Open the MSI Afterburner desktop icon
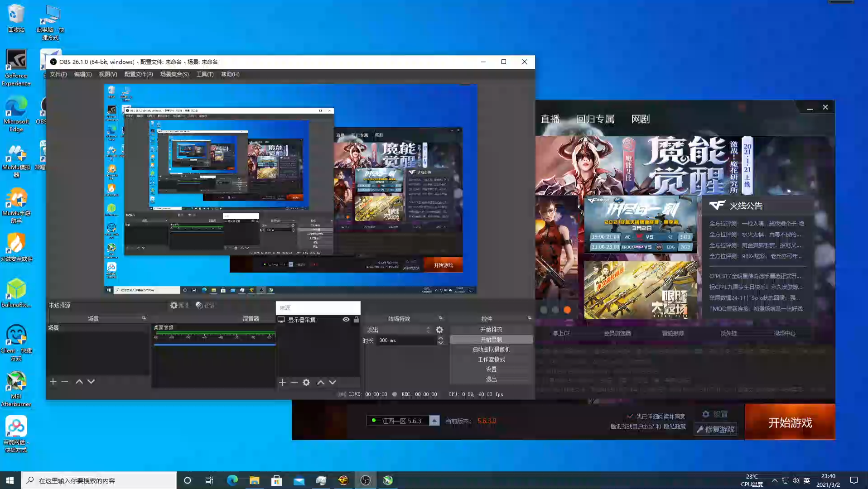 tap(16, 389)
